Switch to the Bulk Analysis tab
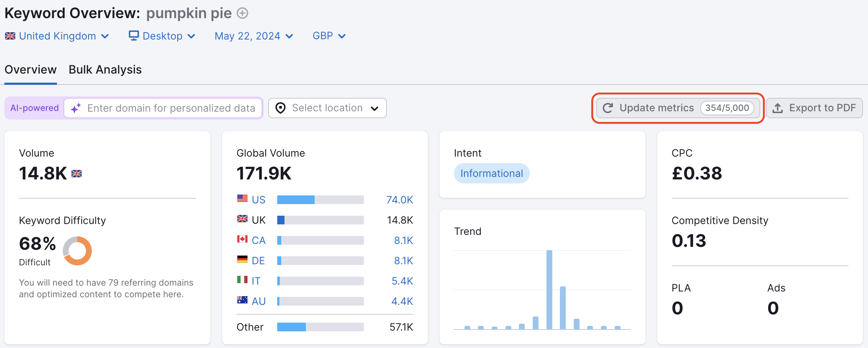Viewport: 868px width, 348px height. pyautogui.click(x=105, y=69)
